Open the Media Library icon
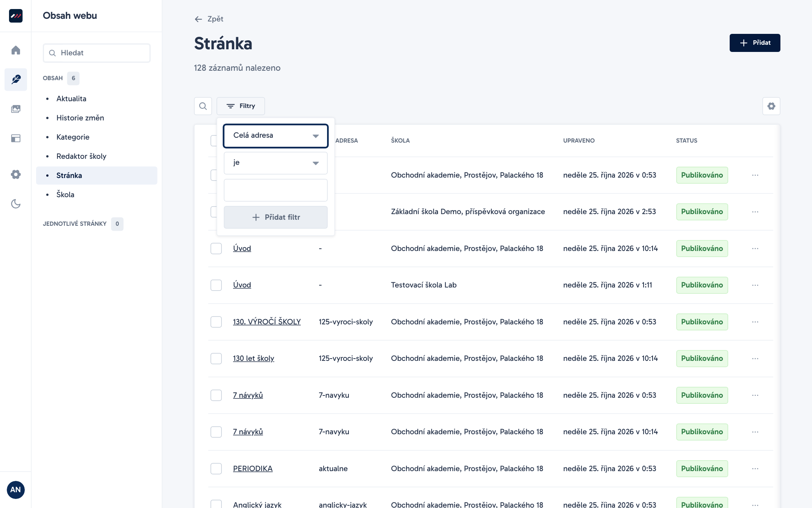The image size is (812, 508). click(x=16, y=109)
